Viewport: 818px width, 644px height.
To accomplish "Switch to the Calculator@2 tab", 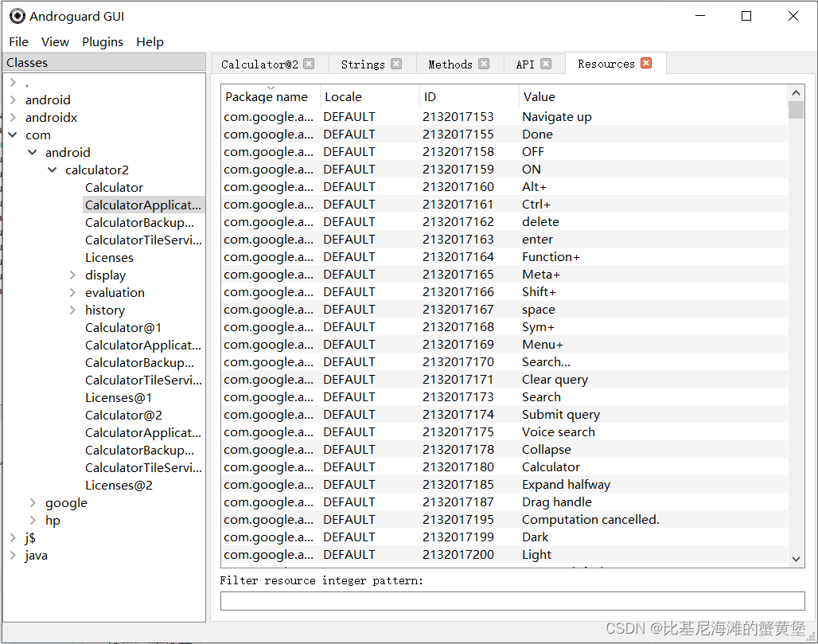I will point(259,64).
